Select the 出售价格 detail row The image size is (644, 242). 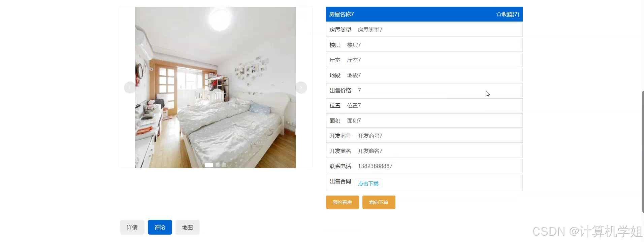click(424, 90)
